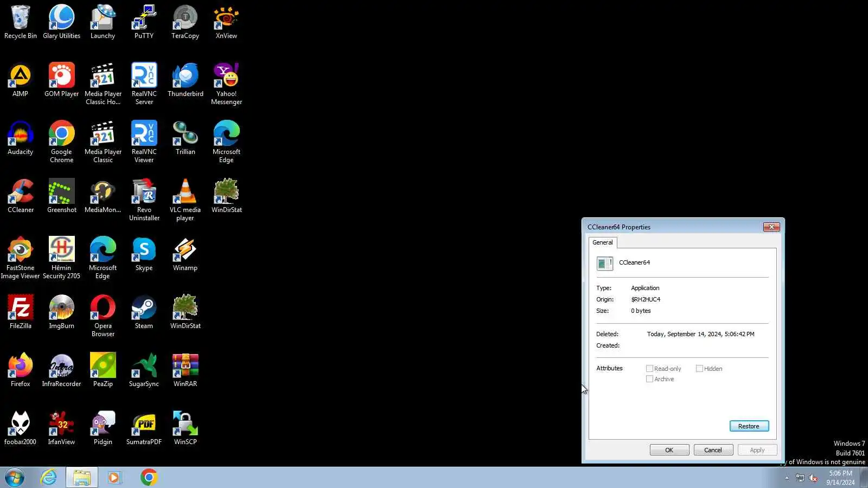Click the Thunderbird desktop shortcut

(x=185, y=81)
